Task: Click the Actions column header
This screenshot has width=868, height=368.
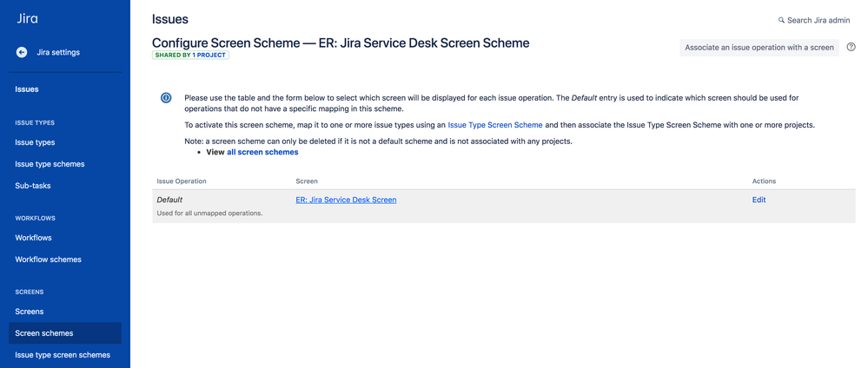Action: pyautogui.click(x=764, y=181)
